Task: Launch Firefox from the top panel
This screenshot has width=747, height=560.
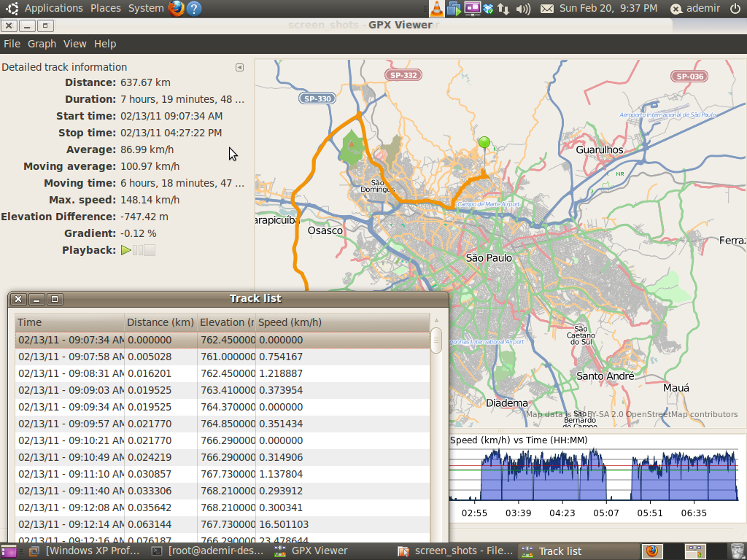Action: 176,9
